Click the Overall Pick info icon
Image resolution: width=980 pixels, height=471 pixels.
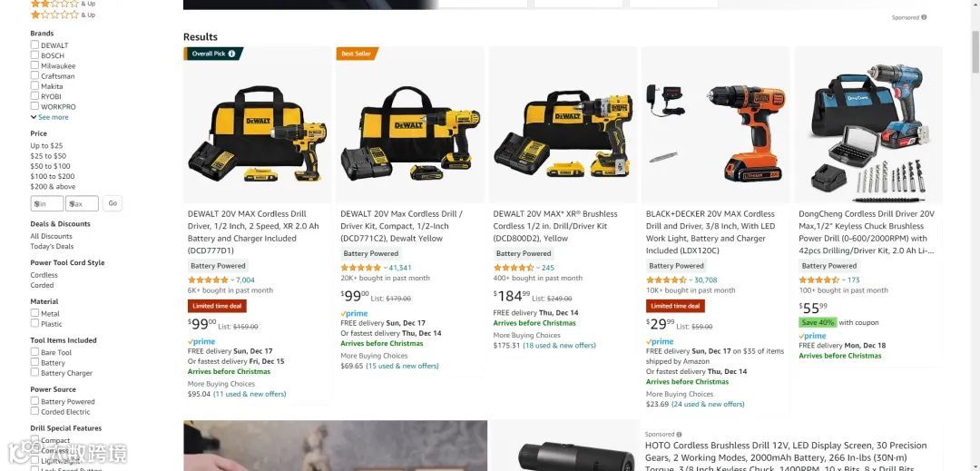[x=232, y=54]
